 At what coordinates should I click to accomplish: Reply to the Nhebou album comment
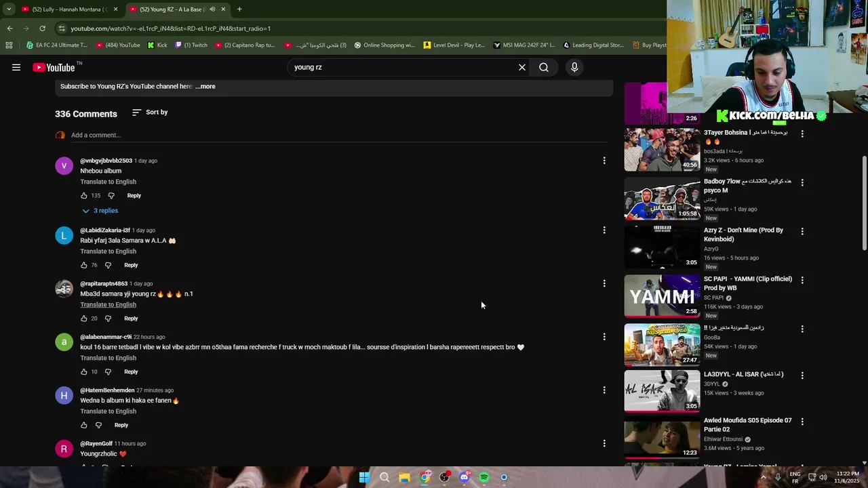pyautogui.click(x=134, y=195)
